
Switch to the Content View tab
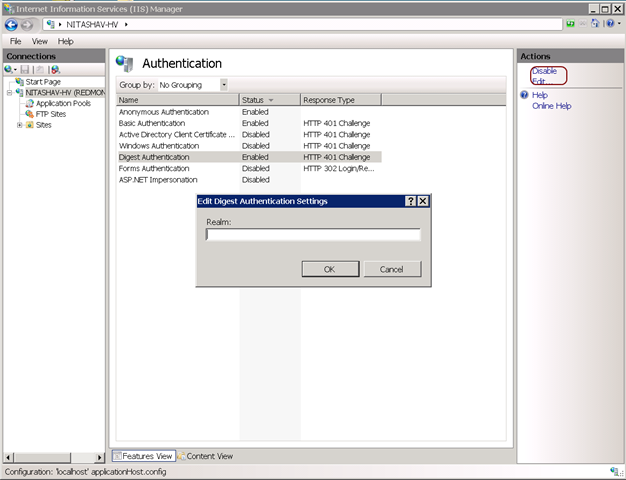coord(205,456)
